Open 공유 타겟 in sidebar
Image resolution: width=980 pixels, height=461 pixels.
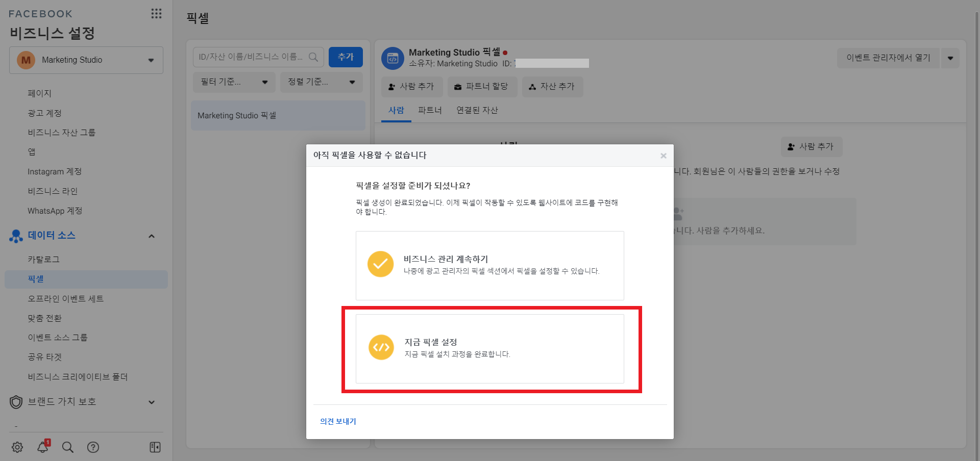click(44, 357)
